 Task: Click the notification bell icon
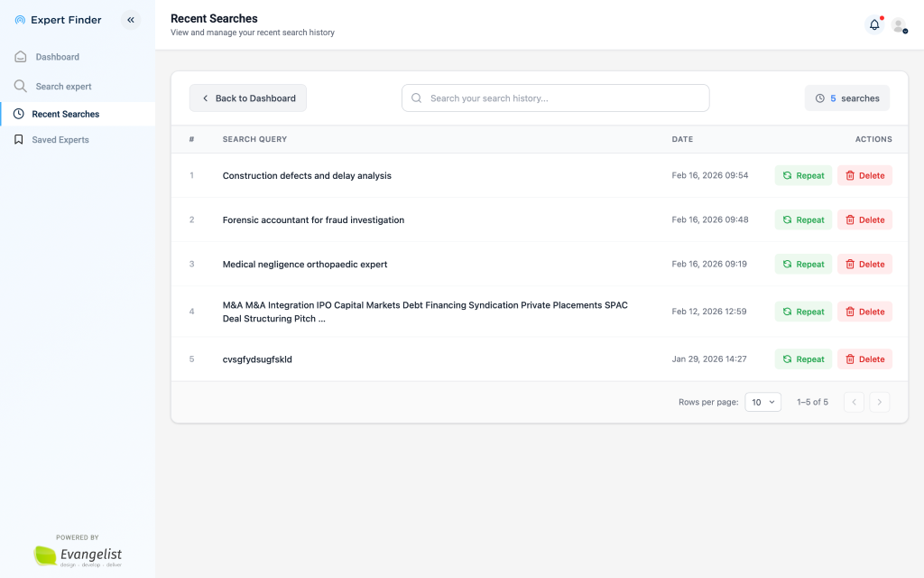(x=873, y=25)
